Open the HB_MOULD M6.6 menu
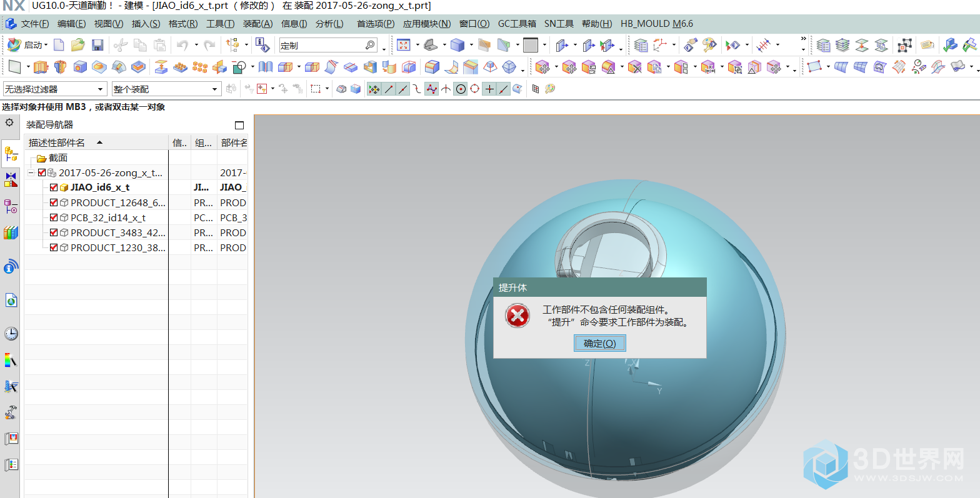 point(656,24)
